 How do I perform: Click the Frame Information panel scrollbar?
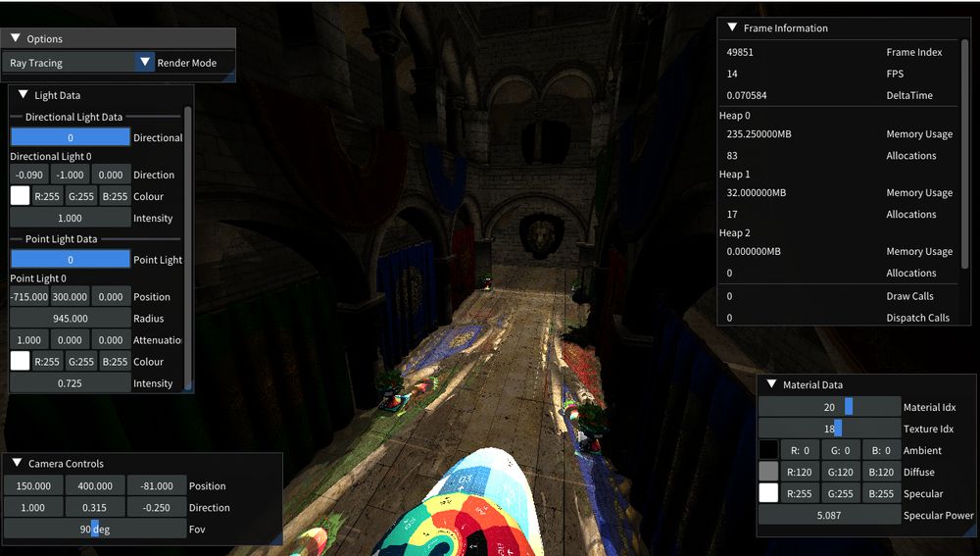click(x=964, y=153)
